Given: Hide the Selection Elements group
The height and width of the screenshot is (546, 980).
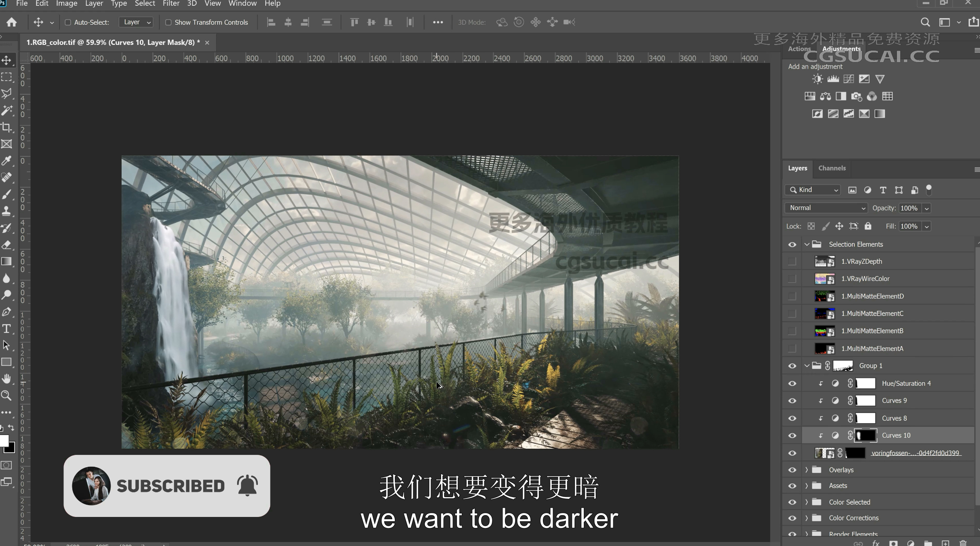Looking at the screenshot, I should [792, 244].
